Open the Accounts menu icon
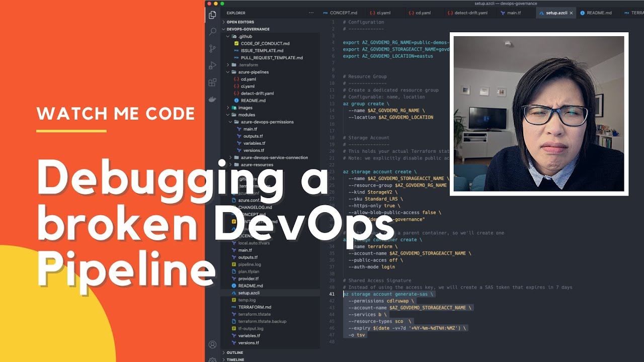Screen dimensions: 644x362 pos(212,345)
